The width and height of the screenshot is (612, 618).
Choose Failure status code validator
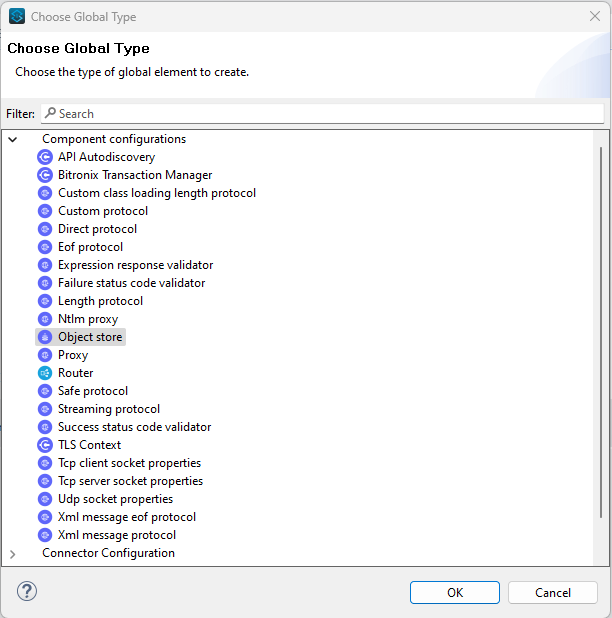131,283
